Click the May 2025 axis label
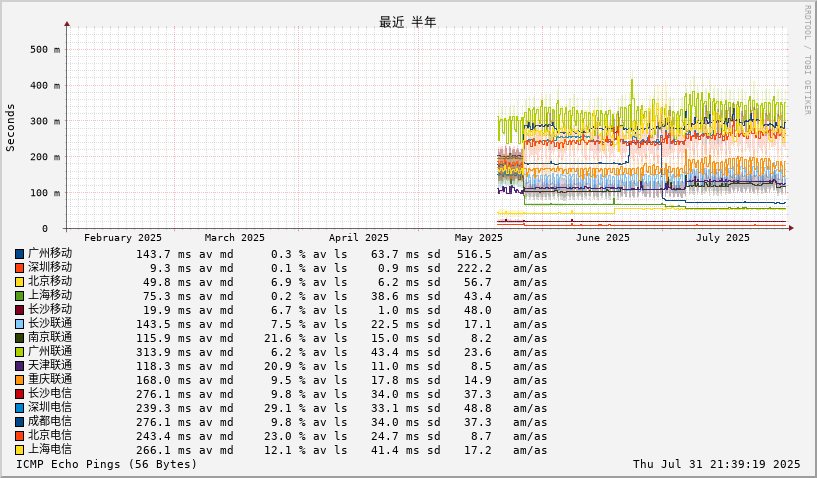Screen dimensions: 817x478 [x=479, y=238]
